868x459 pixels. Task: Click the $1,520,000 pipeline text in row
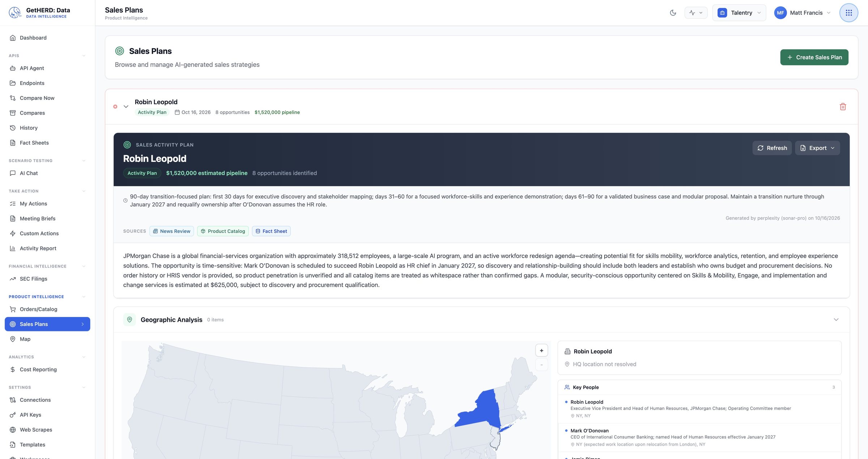tap(277, 112)
